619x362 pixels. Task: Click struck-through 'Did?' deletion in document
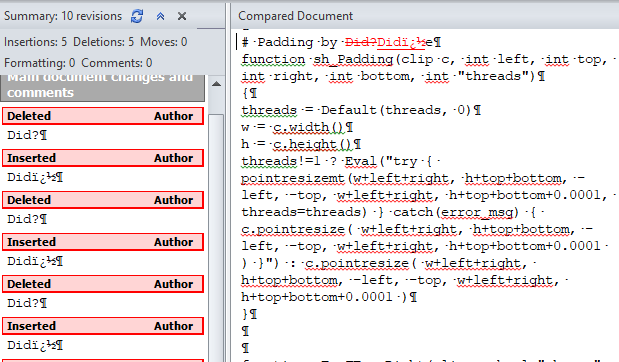[360, 42]
